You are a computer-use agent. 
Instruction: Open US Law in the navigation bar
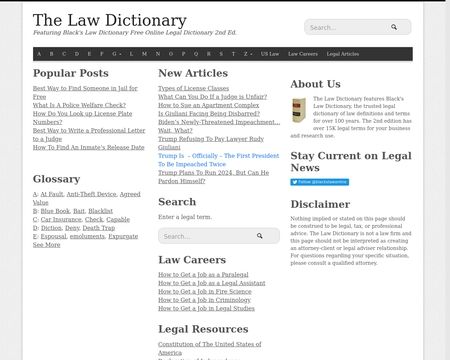270,54
